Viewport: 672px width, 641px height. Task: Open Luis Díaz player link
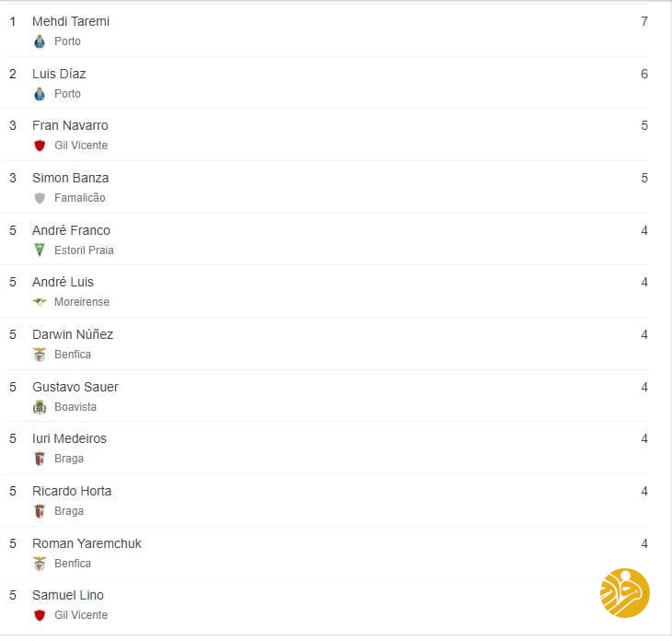click(x=59, y=74)
